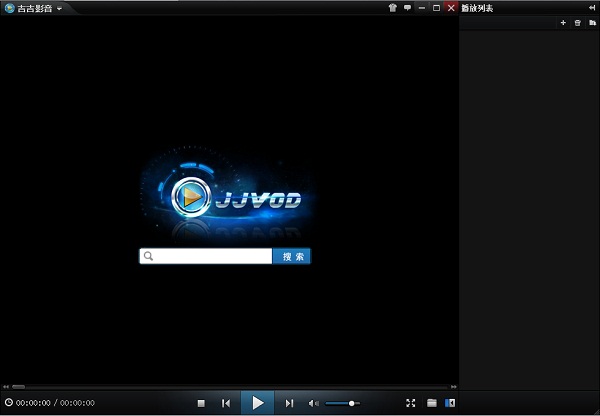Add a file to the playlist with plus icon
This screenshot has width=600, height=416.
click(x=563, y=23)
